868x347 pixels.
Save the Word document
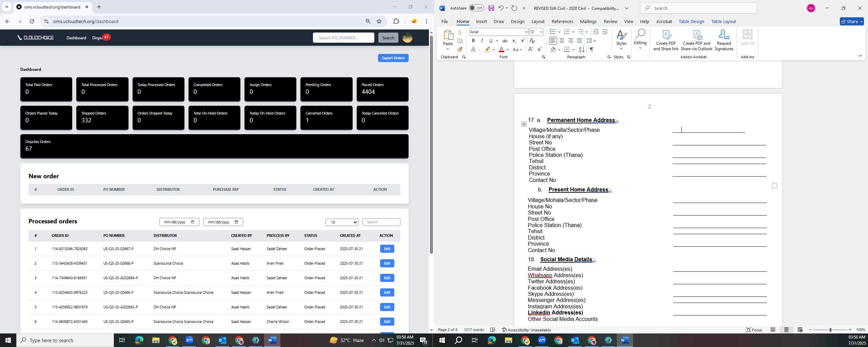tap(491, 8)
